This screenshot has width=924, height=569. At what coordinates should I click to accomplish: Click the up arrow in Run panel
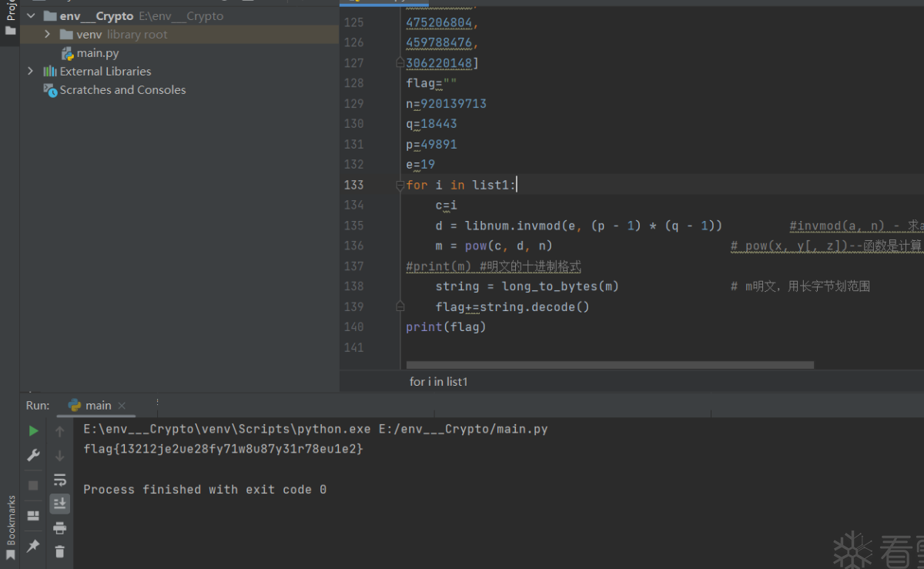click(59, 432)
